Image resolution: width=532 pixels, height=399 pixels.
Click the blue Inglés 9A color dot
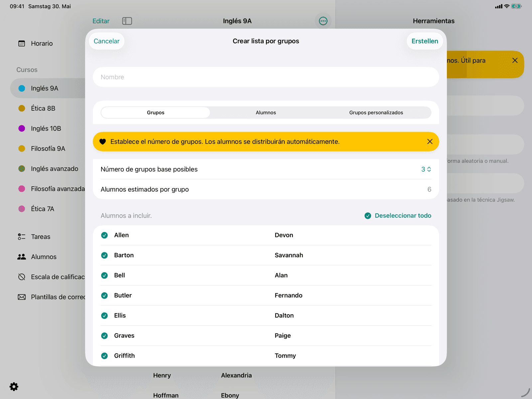(22, 88)
